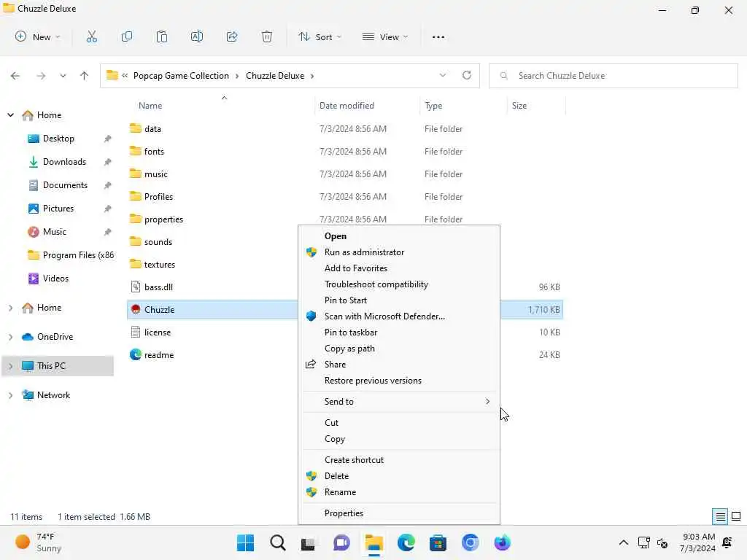
Task: Open the clock showing 9:03 AM
Action: point(698,542)
